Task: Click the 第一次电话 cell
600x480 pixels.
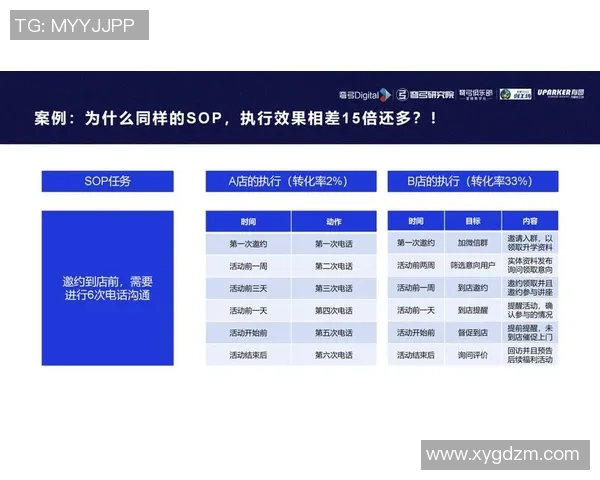Action: 334,244
